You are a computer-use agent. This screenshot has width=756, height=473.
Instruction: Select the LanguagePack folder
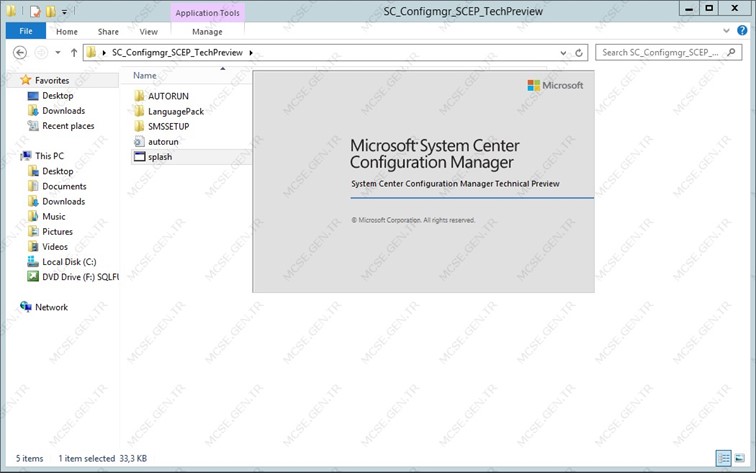176,111
